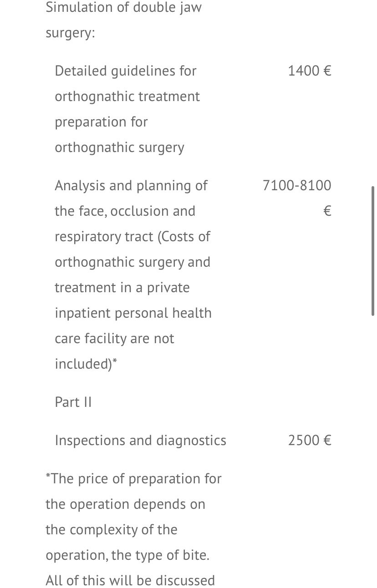Click the '*The price of preparation for' footnote line
This screenshot has width=377, height=588.
point(133,479)
